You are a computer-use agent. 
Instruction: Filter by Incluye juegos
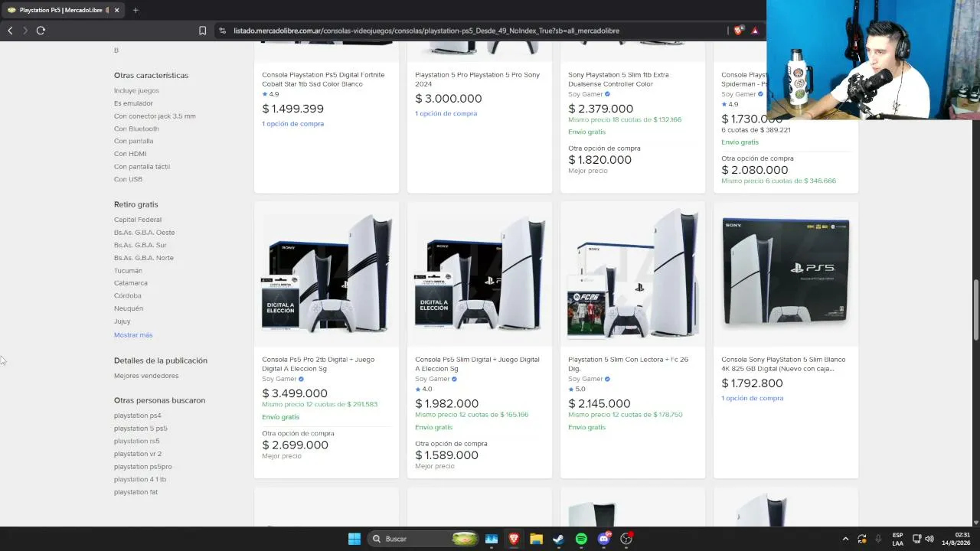136,91
